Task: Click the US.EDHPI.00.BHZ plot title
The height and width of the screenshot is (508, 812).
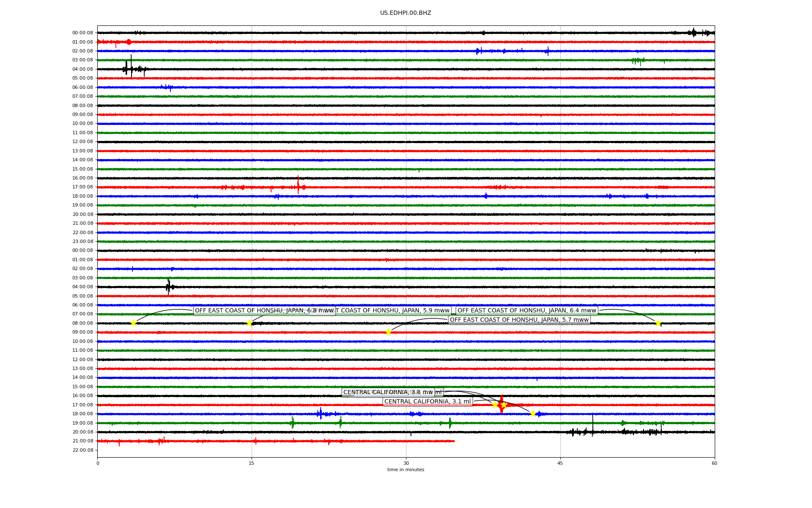Action: tap(406, 13)
